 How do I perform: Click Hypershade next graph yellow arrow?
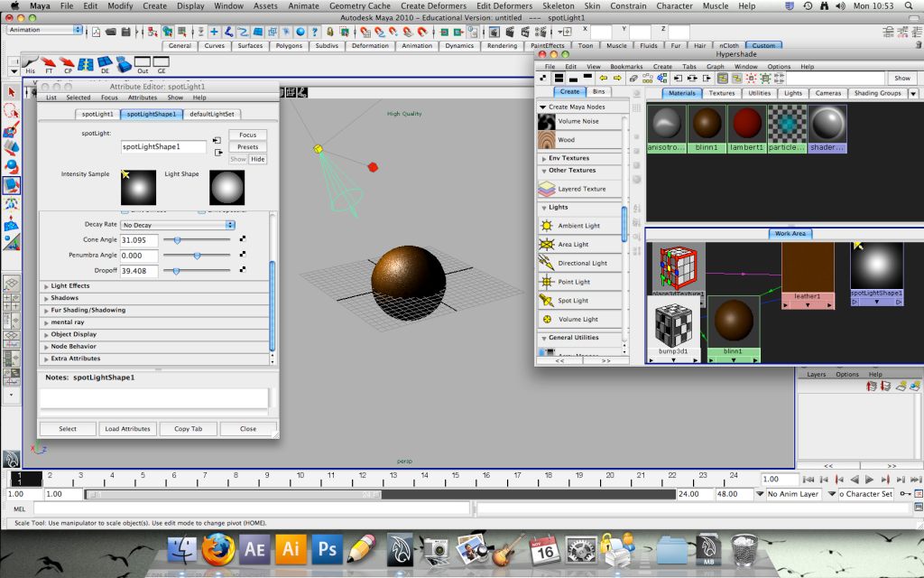click(x=617, y=78)
